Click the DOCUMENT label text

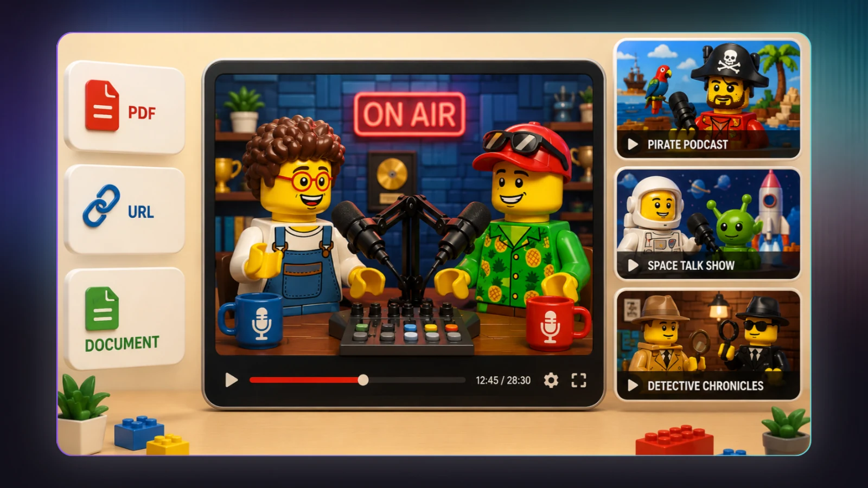click(122, 344)
